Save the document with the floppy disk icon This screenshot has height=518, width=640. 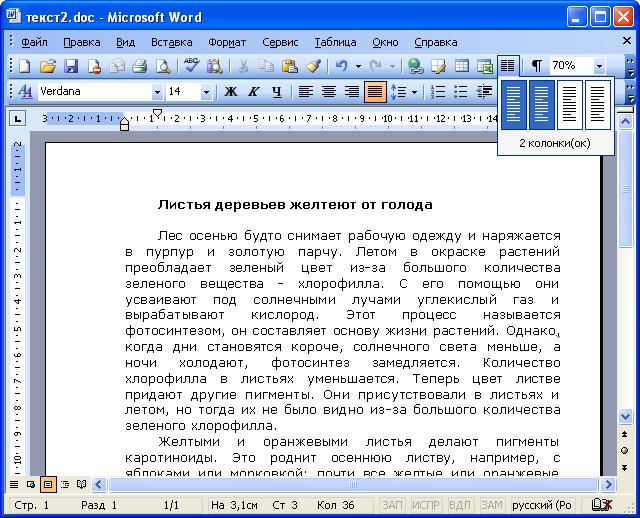click(x=71, y=66)
